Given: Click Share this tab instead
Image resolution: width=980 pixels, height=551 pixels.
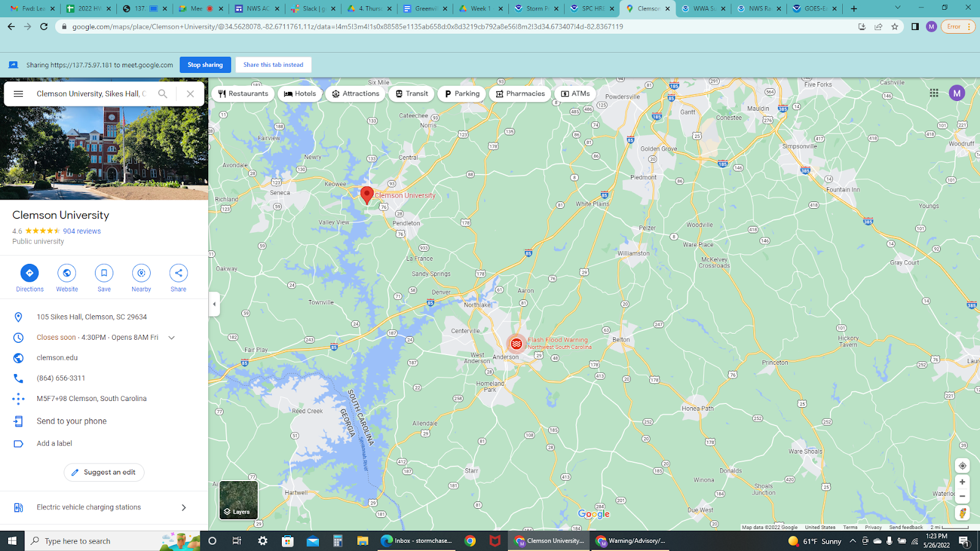Looking at the screenshot, I should pyautogui.click(x=273, y=65).
